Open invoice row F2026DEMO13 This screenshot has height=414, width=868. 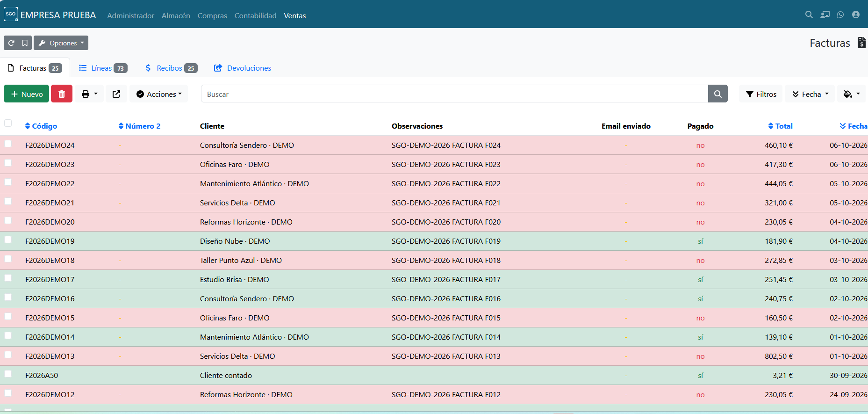coord(434,356)
